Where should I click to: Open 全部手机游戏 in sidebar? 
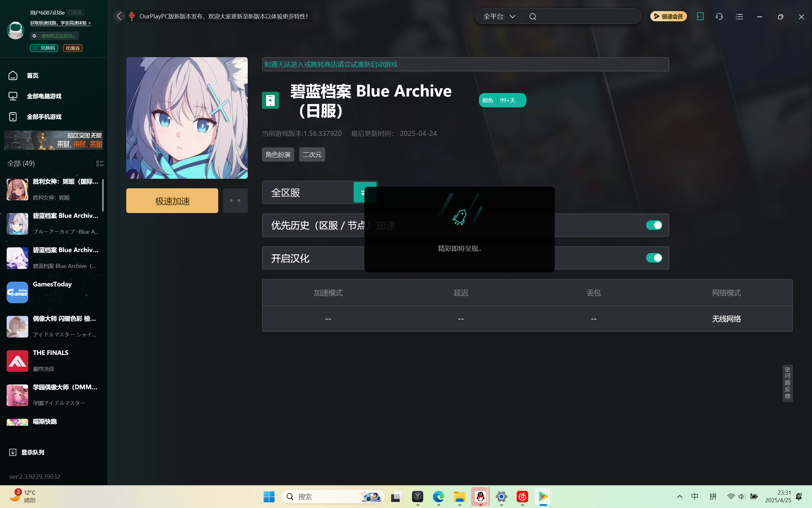point(44,117)
